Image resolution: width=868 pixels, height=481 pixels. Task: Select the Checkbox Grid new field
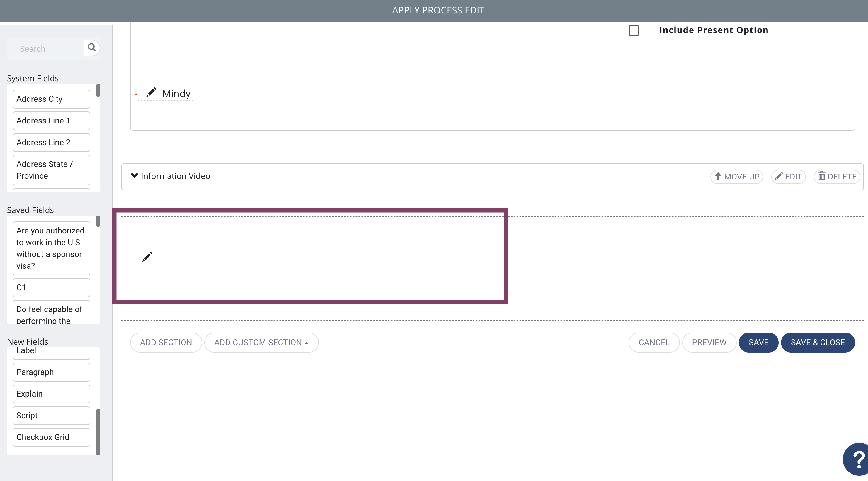pyautogui.click(x=51, y=437)
